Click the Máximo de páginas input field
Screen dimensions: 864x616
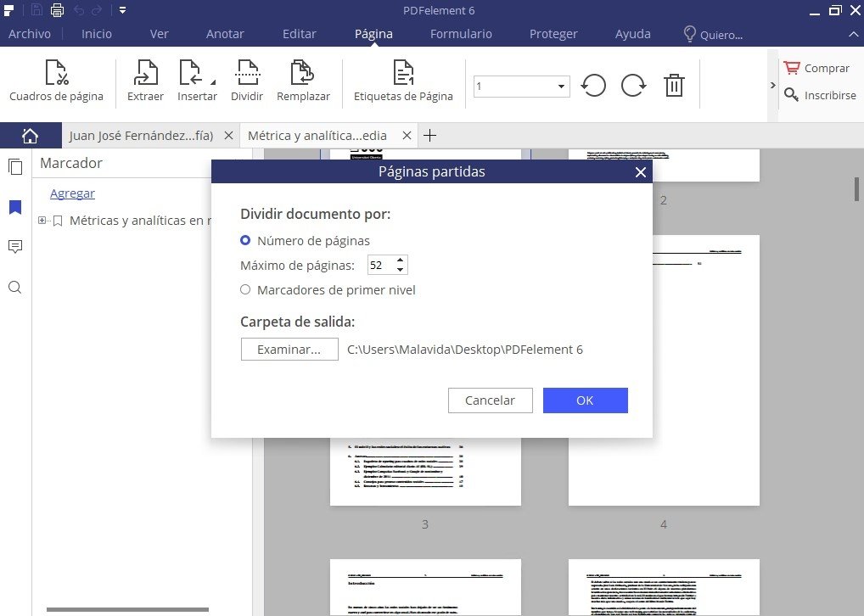point(381,265)
